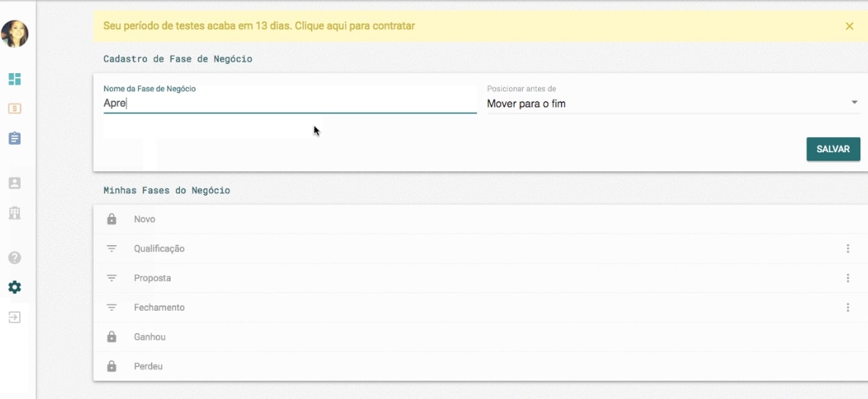The width and height of the screenshot is (868, 399).
Task: Open options menu for Qualificação
Action: 847,249
